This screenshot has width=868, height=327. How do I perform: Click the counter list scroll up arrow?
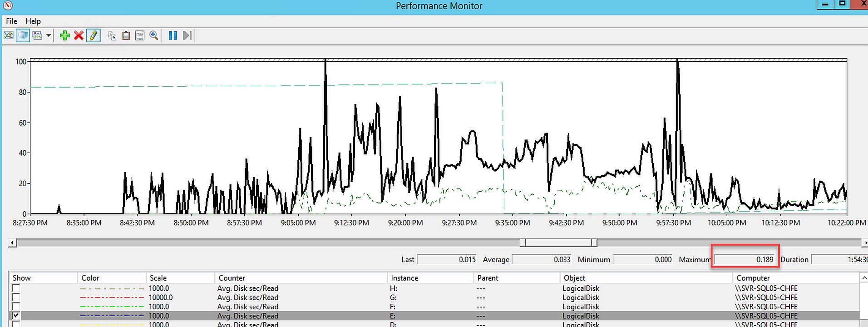click(x=864, y=278)
